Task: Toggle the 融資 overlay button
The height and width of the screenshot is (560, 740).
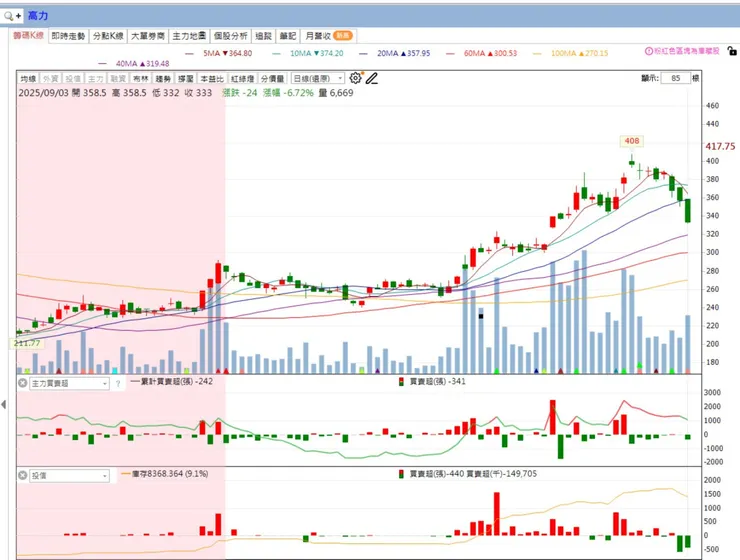Action: pyautogui.click(x=118, y=78)
